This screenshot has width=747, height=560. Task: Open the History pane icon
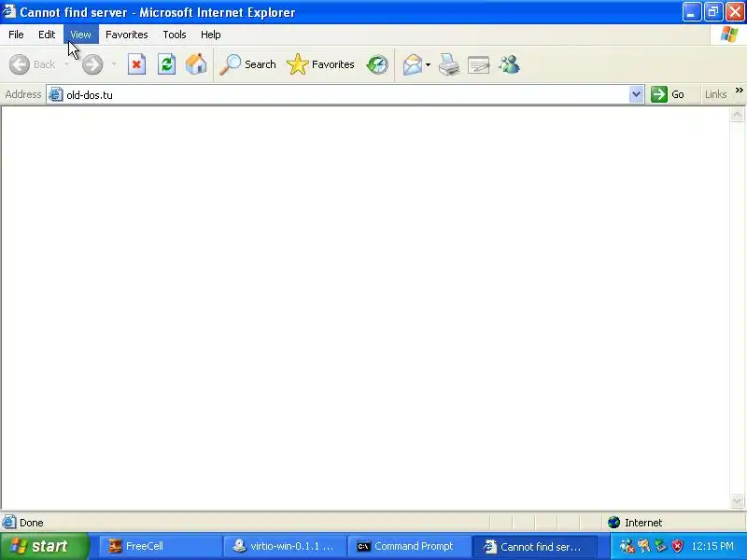tap(377, 64)
